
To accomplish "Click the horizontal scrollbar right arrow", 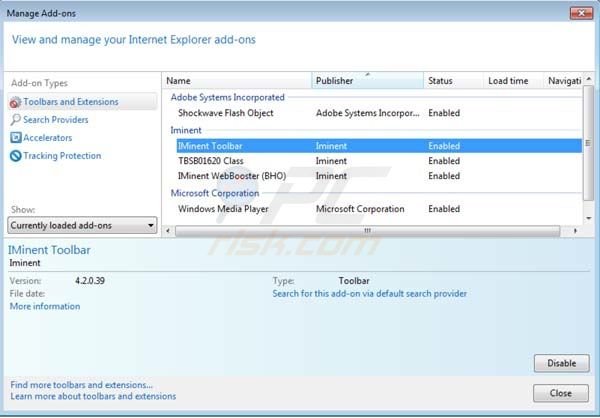I will click(575, 231).
